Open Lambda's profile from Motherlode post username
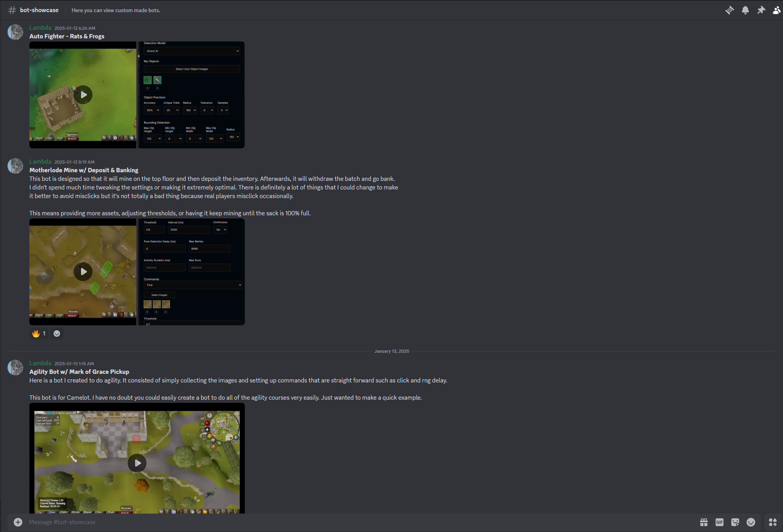The width and height of the screenshot is (783, 532). [40, 162]
